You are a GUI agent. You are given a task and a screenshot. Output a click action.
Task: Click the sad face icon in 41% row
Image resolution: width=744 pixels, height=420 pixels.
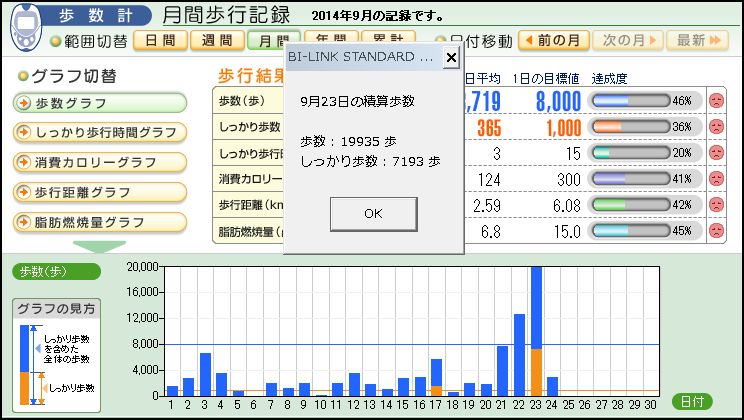click(716, 179)
